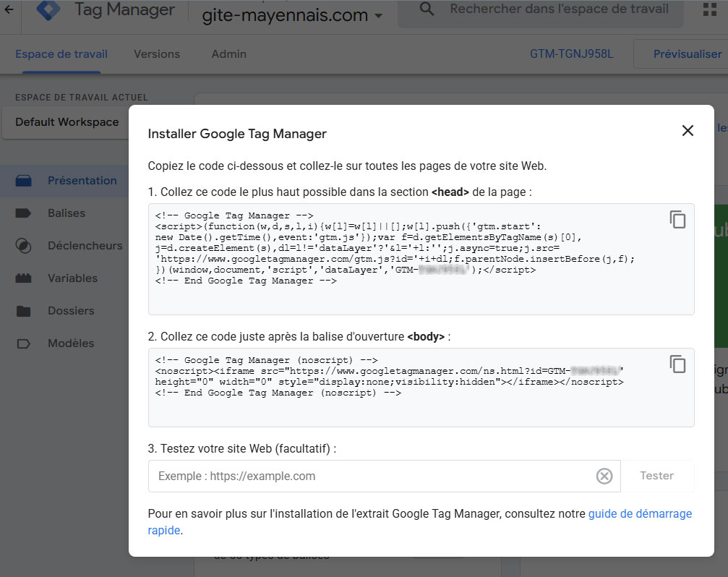Close the Installer Google Tag Manager dialog
This screenshot has width=728, height=577.
(688, 131)
